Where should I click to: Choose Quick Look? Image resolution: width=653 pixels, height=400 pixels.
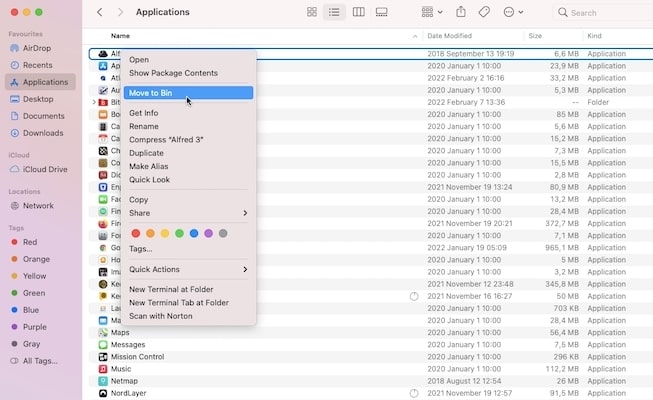(188, 180)
